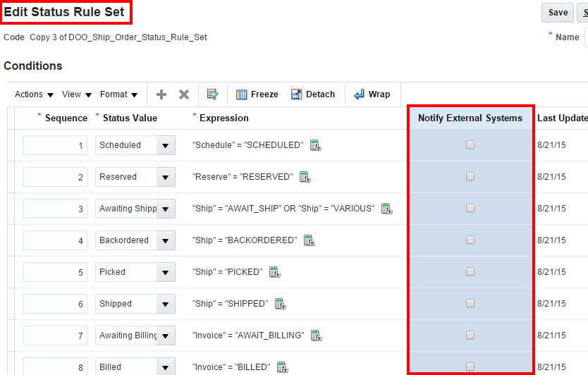Viewport: 588px width, 375px height.
Task: Click the Expression column header
Action: 224,118
